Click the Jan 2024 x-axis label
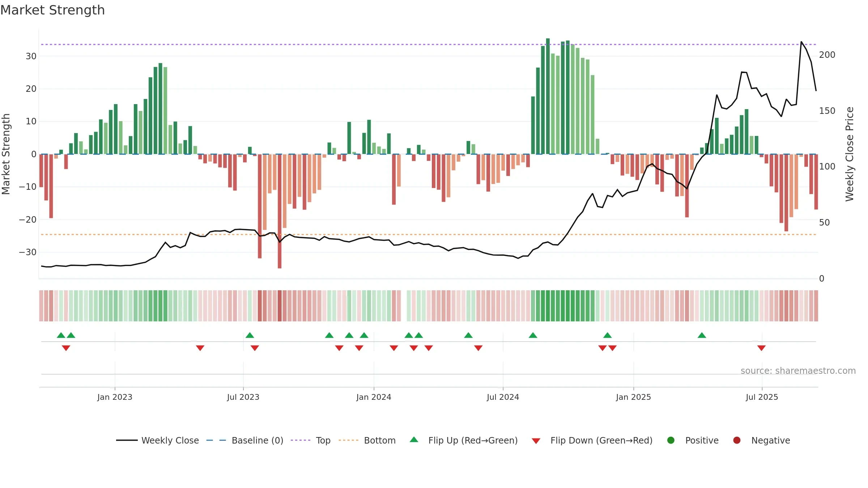868x488 pixels. point(374,397)
